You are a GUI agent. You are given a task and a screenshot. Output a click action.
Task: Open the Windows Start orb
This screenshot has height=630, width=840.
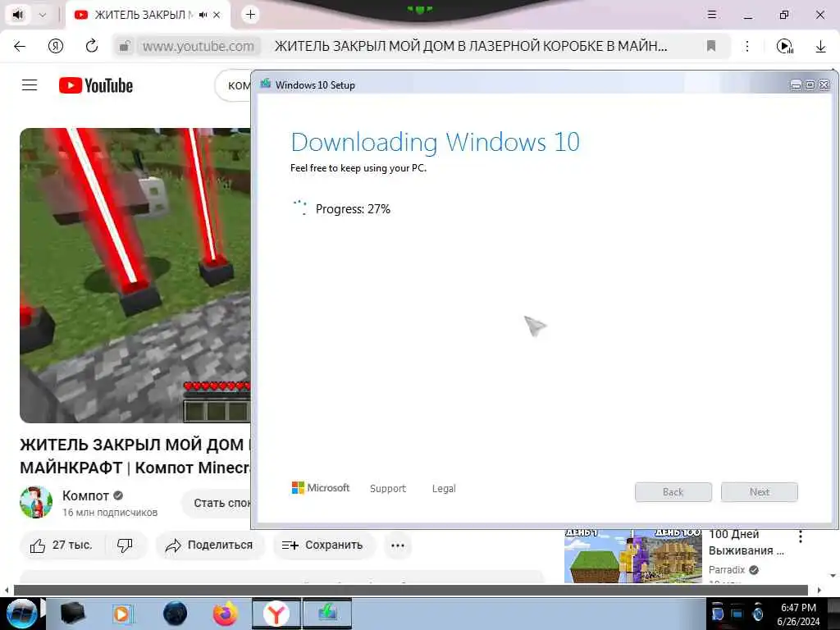(21, 614)
